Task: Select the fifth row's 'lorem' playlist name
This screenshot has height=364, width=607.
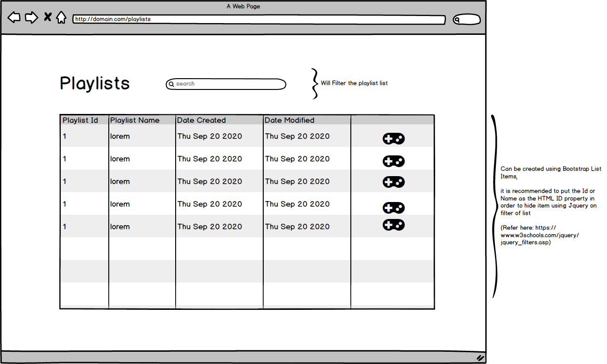Action: pos(120,226)
